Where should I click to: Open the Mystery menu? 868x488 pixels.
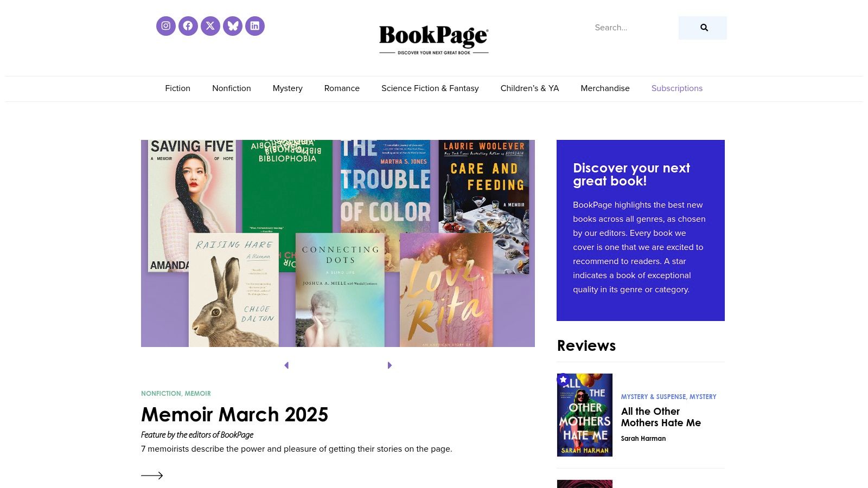[288, 88]
